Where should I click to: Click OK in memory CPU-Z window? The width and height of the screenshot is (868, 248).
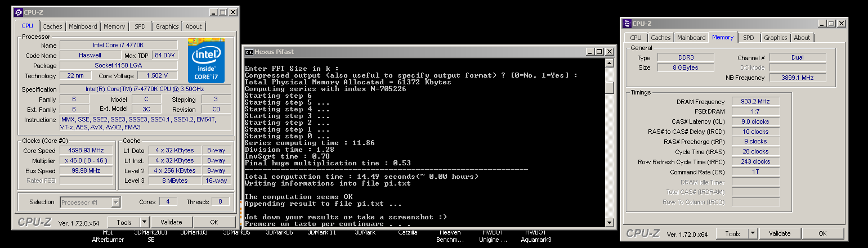(822, 233)
